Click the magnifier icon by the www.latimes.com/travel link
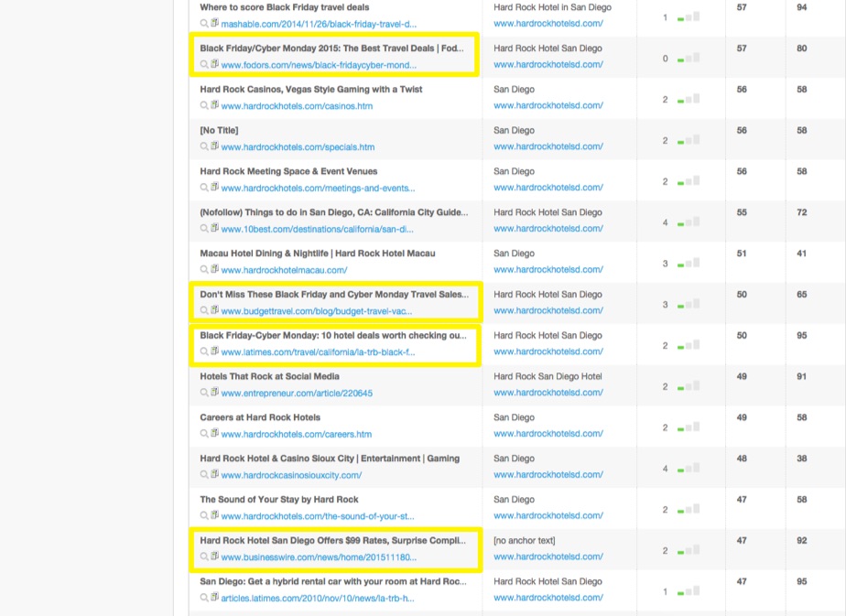 click(x=204, y=351)
